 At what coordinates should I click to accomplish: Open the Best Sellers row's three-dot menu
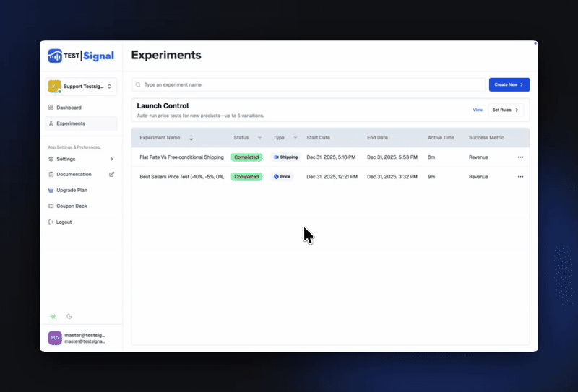pos(520,177)
